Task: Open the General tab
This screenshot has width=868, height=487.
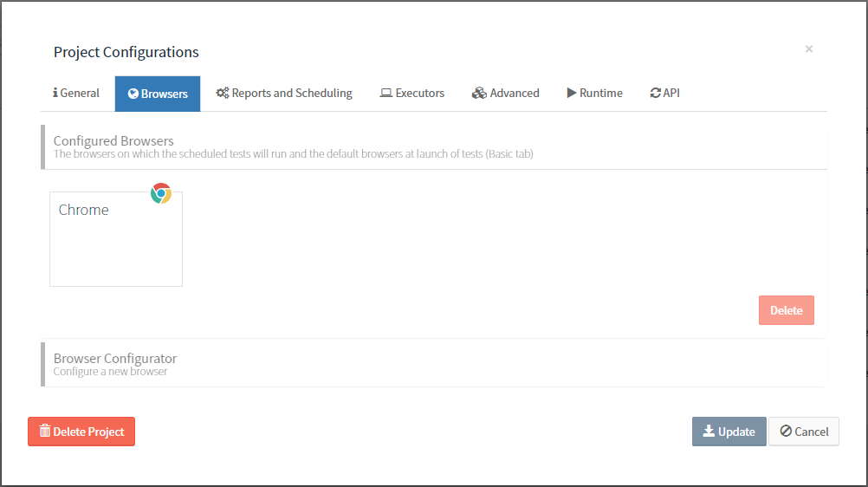Action: [x=76, y=93]
